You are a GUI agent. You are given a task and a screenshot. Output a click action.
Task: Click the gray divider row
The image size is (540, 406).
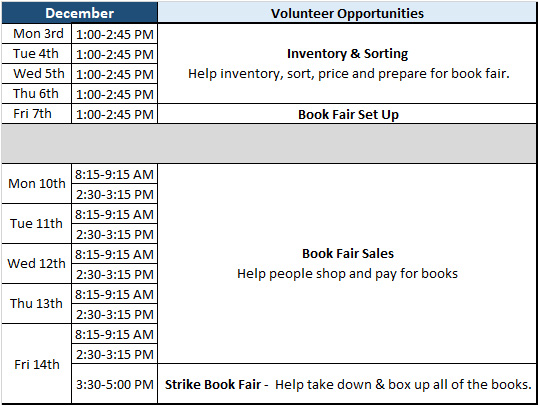tap(269, 143)
